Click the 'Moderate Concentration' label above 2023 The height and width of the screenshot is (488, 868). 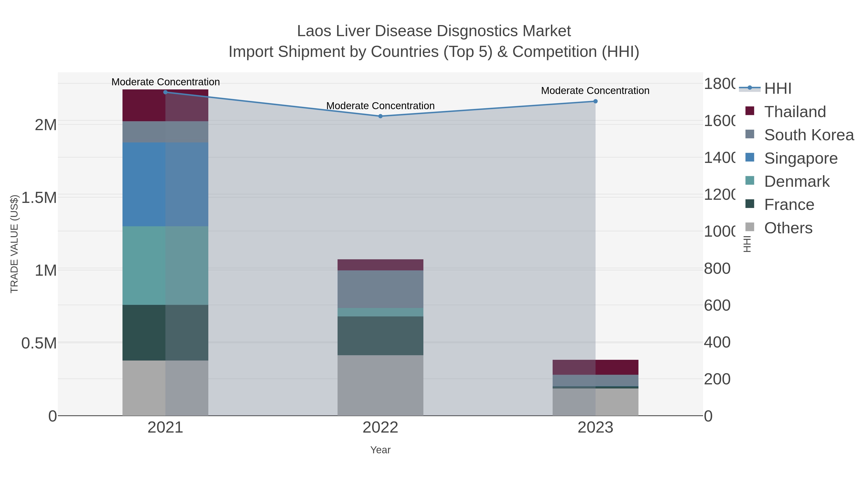pos(595,91)
